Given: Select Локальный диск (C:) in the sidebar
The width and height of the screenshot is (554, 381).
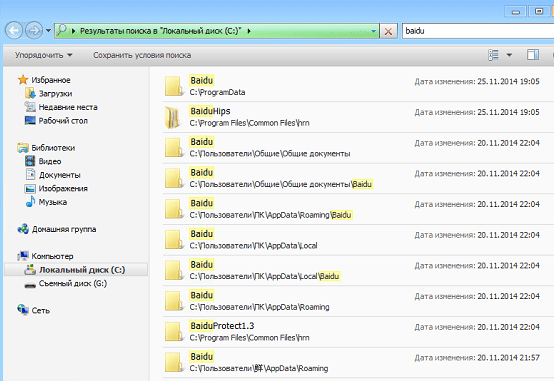Looking at the screenshot, I should point(76,270).
